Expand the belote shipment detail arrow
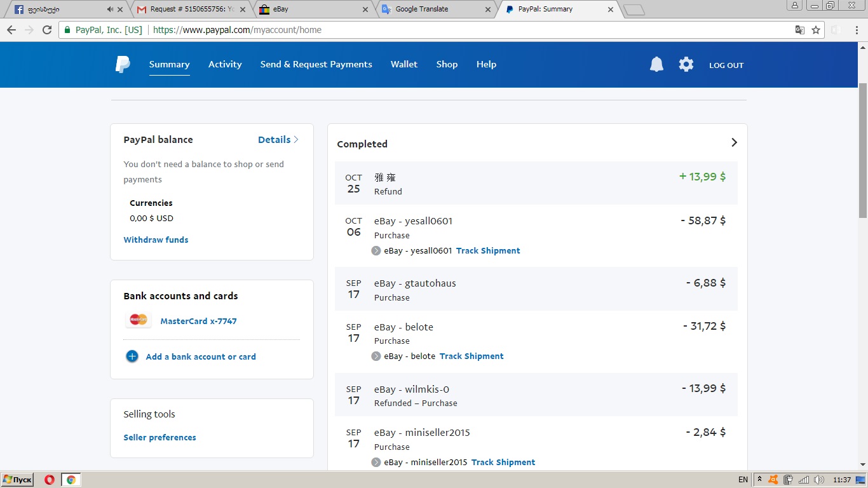This screenshot has height=488, width=868. pos(376,356)
